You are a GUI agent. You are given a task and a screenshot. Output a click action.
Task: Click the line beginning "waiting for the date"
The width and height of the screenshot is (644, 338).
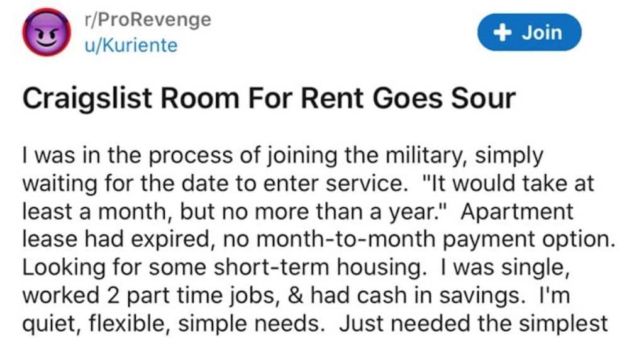308,183
